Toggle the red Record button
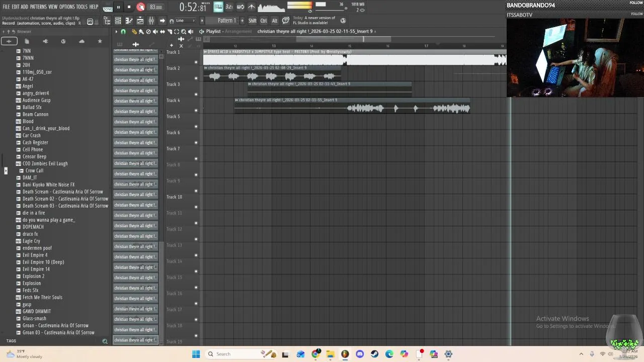 pyautogui.click(x=140, y=7)
